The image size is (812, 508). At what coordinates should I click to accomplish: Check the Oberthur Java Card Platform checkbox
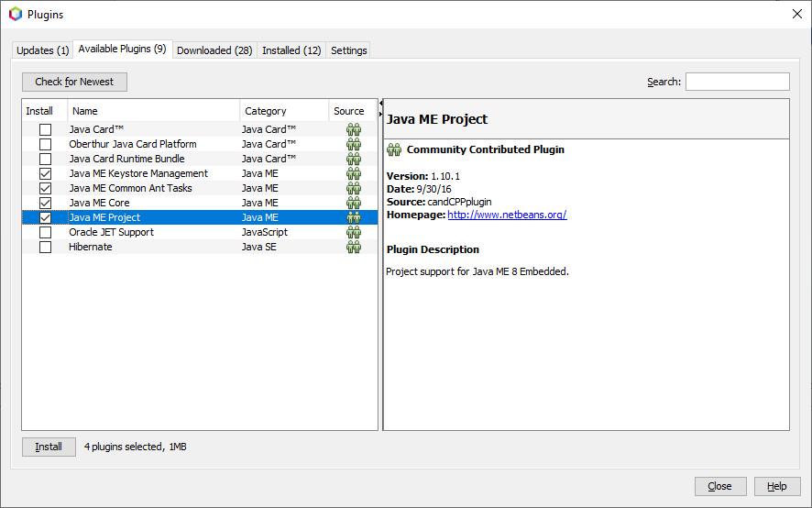(46, 144)
